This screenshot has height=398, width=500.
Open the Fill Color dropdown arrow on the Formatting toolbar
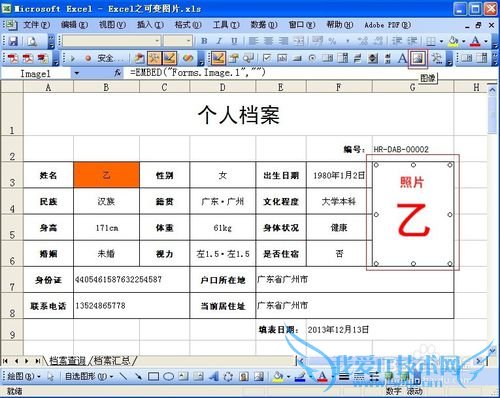[463, 41]
